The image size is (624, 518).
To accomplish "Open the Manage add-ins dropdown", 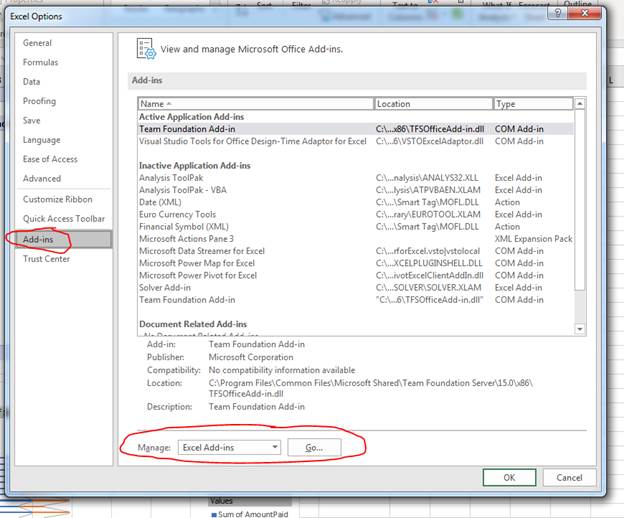I will (x=229, y=448).
